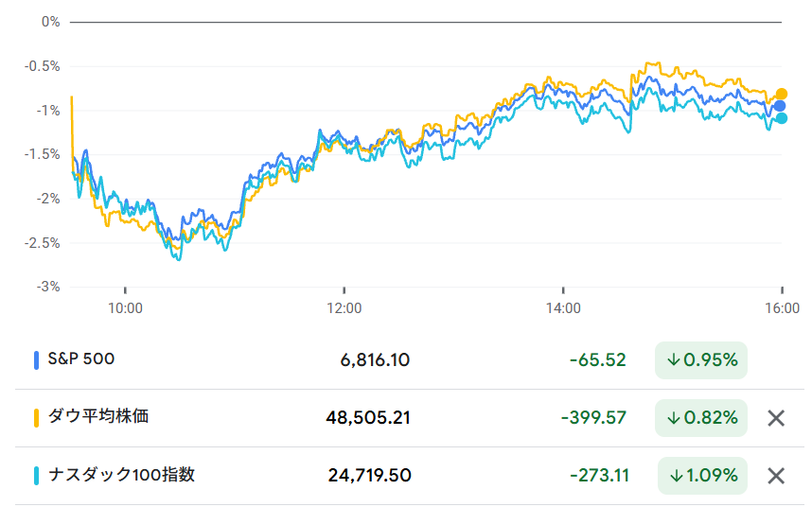The width and height of the screenshot is (812, 507).
Task: Click the 12:00 time axis label
Action: coord(344,307)
